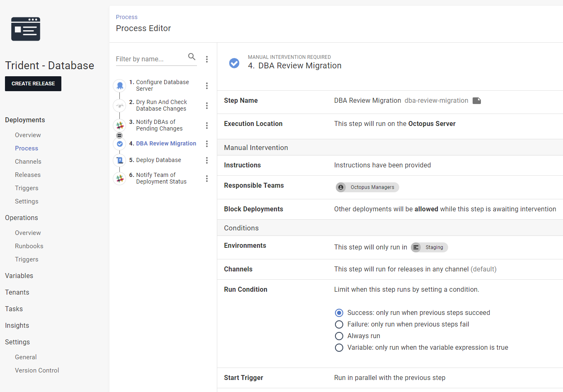Open overflow menu for Configure Database Server step
Image resolution: width=563 pixels, height=392 pixels.
pos(207,86)
